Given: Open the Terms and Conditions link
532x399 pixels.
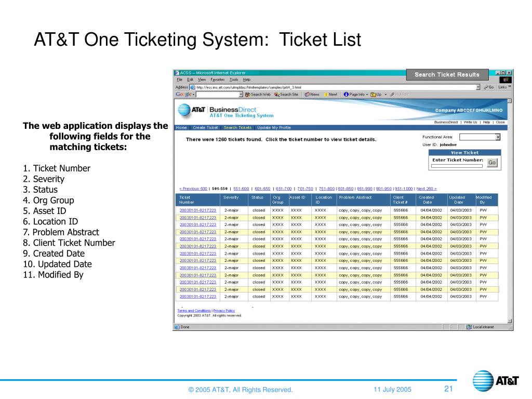Looking at the screenshot, I should click(x=194, y=311).
